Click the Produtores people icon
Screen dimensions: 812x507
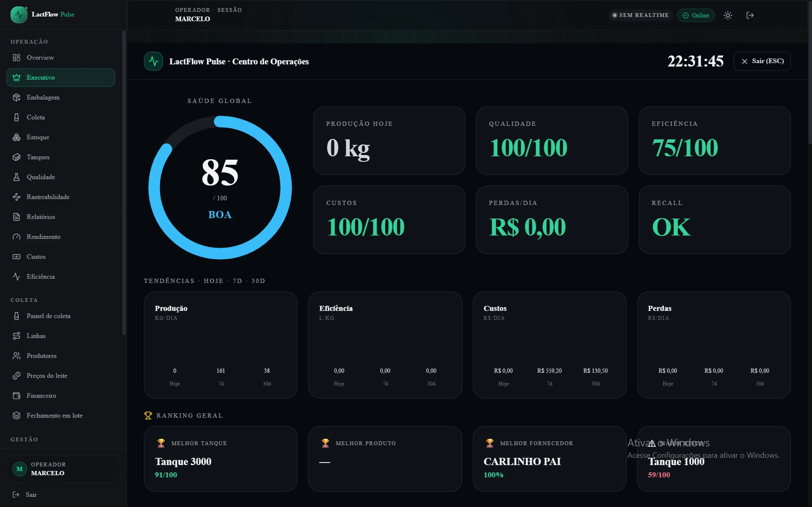coord(17,356)
